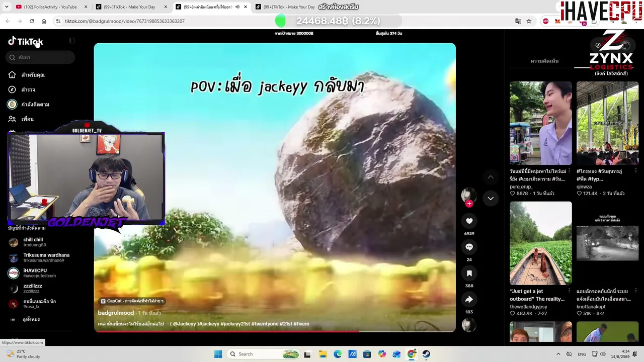The image size is (644, 362).
Task: Open the site information icon in address bar
Action: [x=58, y=21]
